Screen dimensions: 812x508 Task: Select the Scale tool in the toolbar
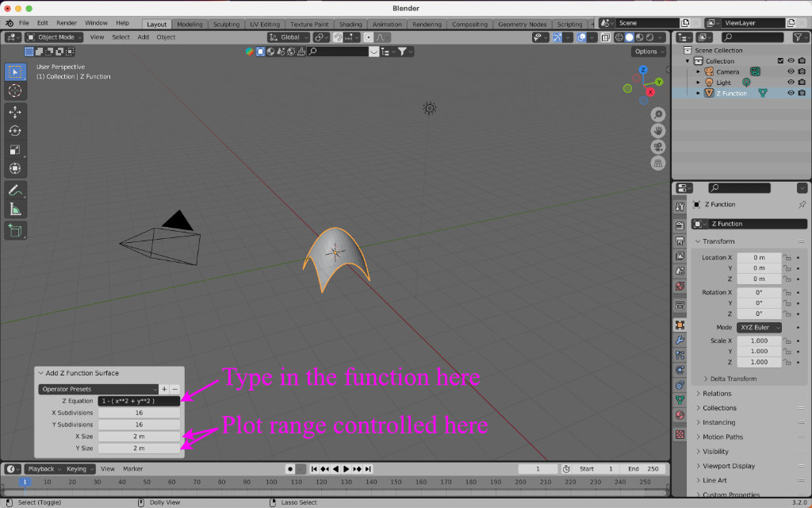coord(15,150)
